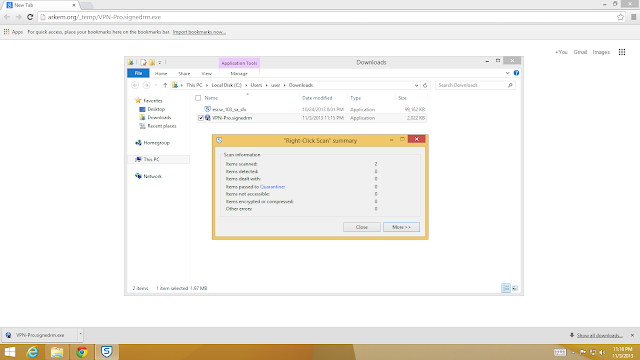Open the address bar history dropdown

(416, 85)
